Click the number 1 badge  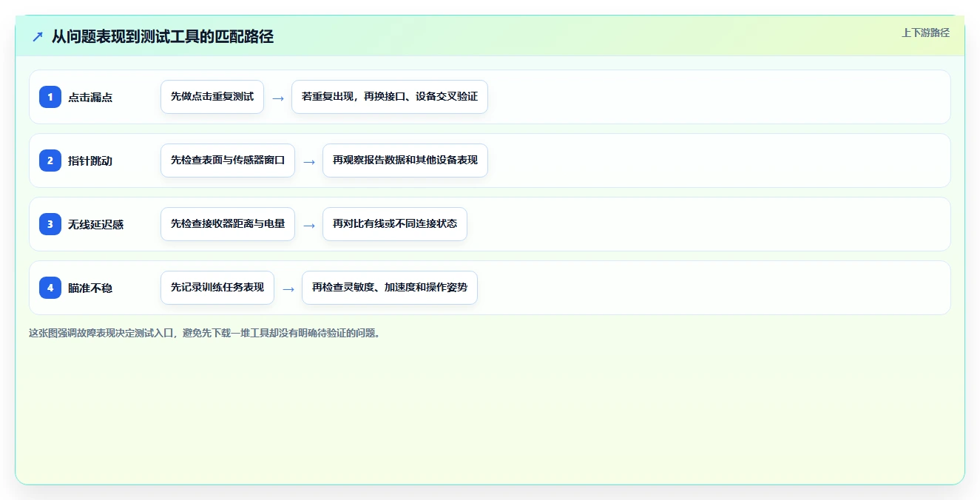[50, 97]
